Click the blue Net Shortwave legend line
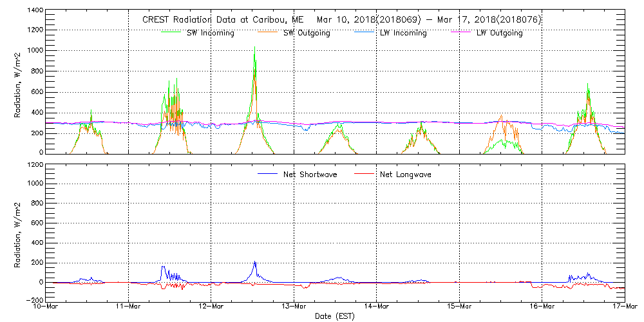644x322 pixels. pos(269,174)
